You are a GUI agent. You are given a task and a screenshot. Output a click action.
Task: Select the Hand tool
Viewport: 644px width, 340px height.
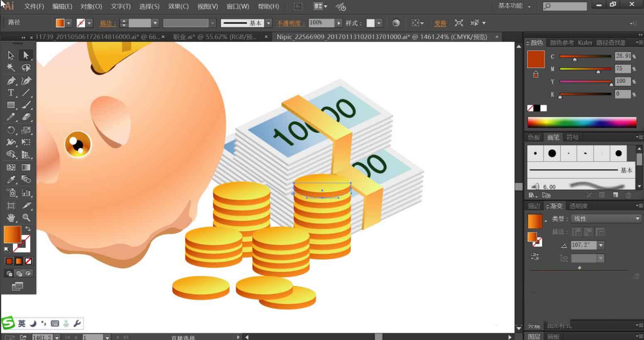11,218
